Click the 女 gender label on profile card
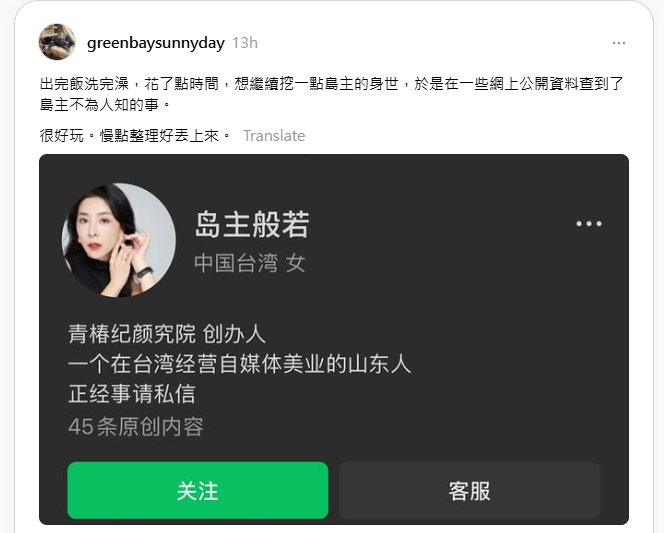The width and height of the screenshot is (664, 533). tap(296, 263)
